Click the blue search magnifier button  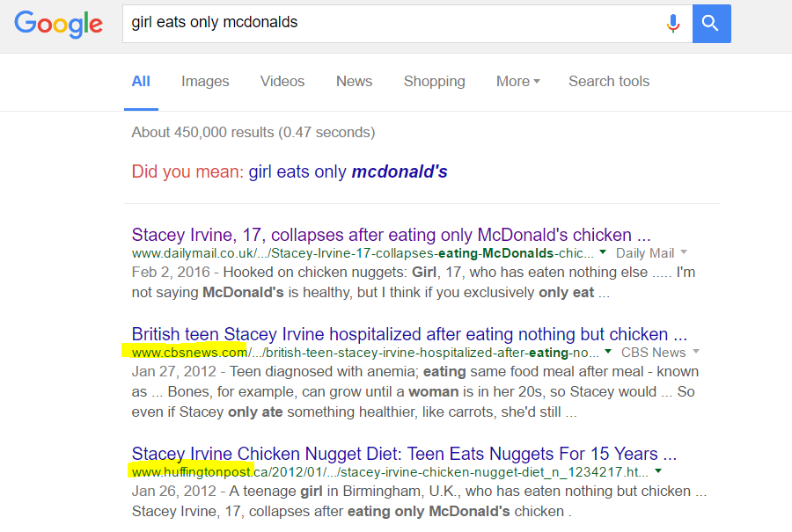coord(711,23)
